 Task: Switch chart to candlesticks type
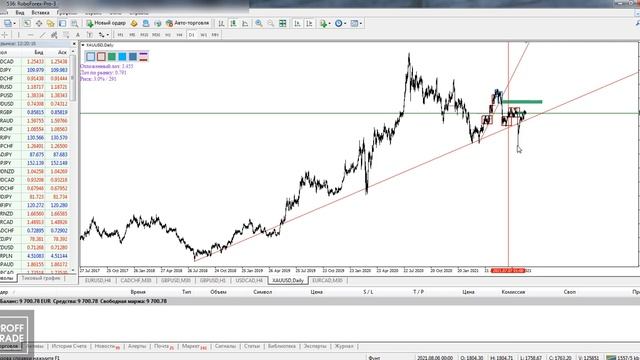pos(233,23)
